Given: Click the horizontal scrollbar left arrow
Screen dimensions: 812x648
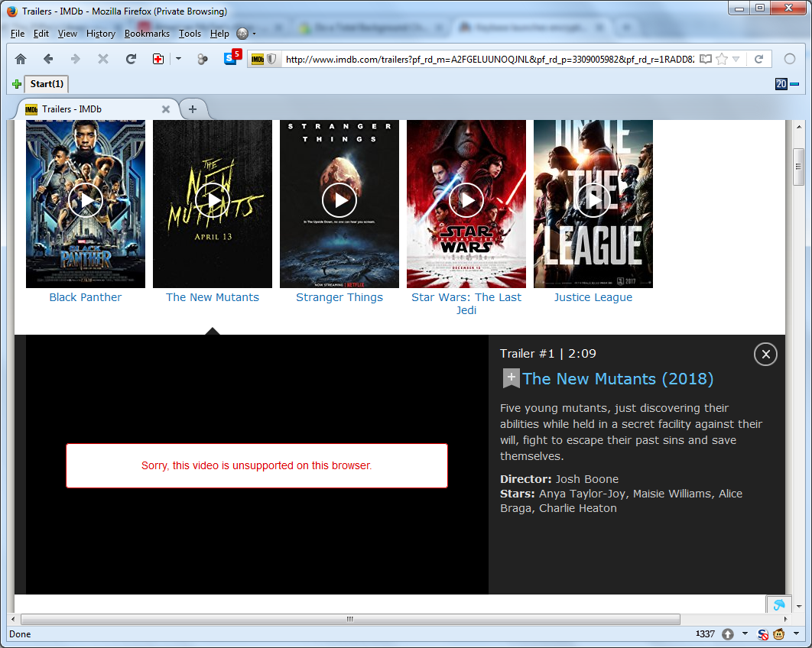Looking at the screenshot, I should [x=14, y=619].
